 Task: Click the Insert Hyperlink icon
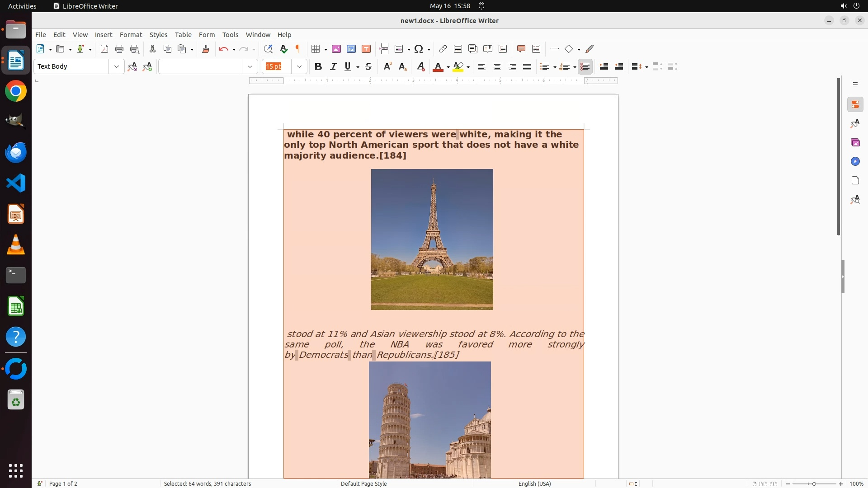tap(443, 49)
